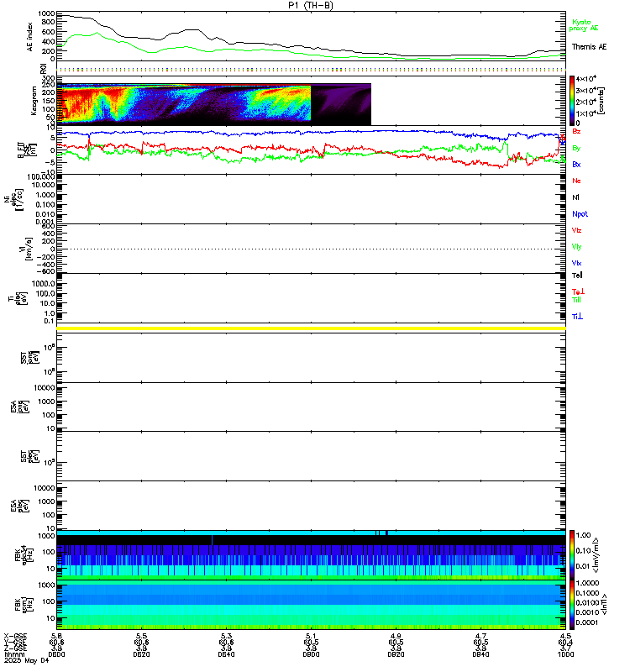The height and width of the screenshot is (672, 630).
Task: Click the red Bz legend label
Action: click(x=576, y=131)
